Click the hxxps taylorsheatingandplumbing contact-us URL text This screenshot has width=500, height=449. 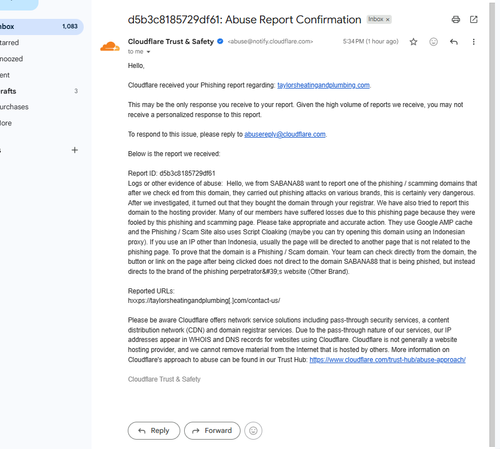(204, 301)
